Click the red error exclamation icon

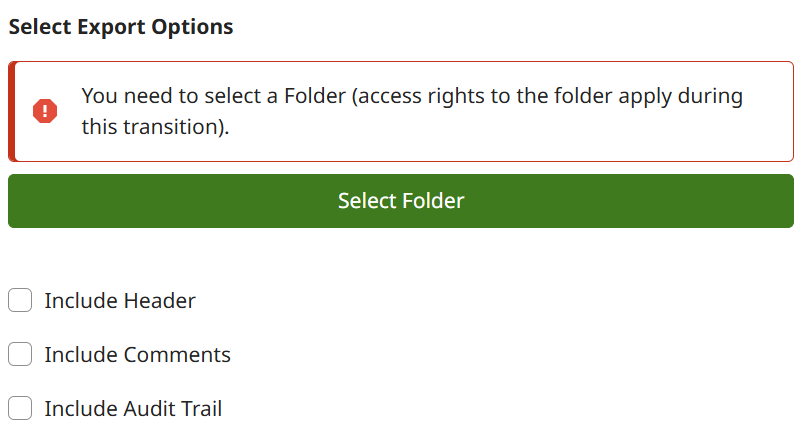tap(45, 111)
